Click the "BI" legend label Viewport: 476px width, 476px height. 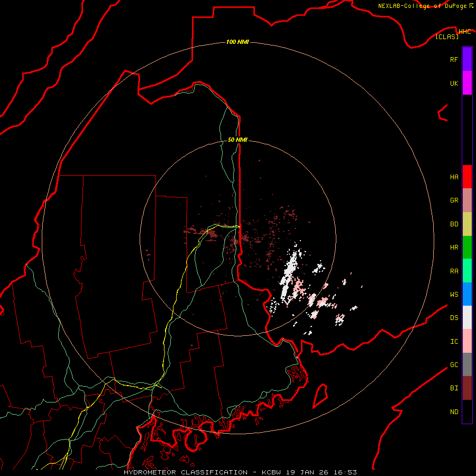(x=454, y=388)
